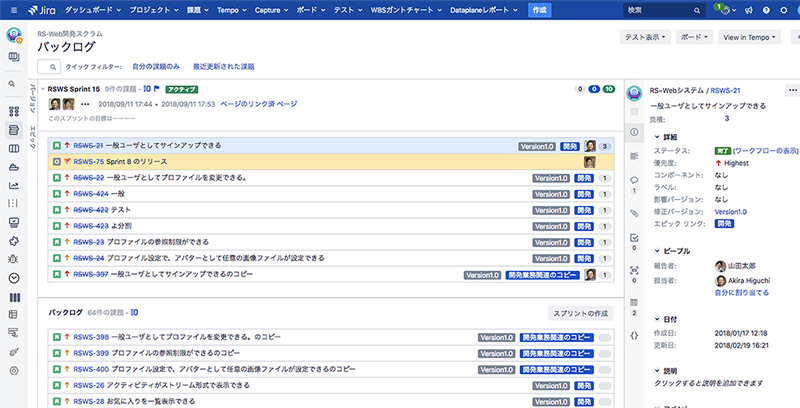Screen dimensions: 800x408
Task: Open the curly braces icon in issue detail
Action: 634,336
